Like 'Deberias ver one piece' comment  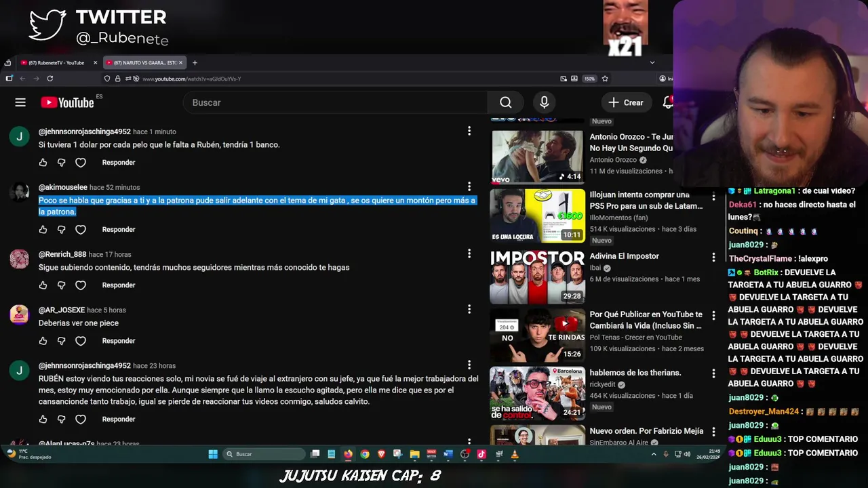[x=43, y=341]
